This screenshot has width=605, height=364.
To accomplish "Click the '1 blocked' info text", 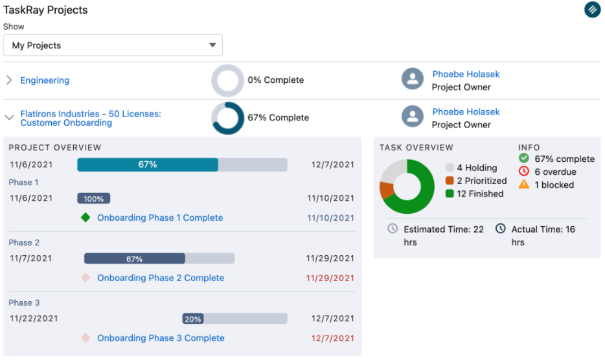I will tap(554, 185).
